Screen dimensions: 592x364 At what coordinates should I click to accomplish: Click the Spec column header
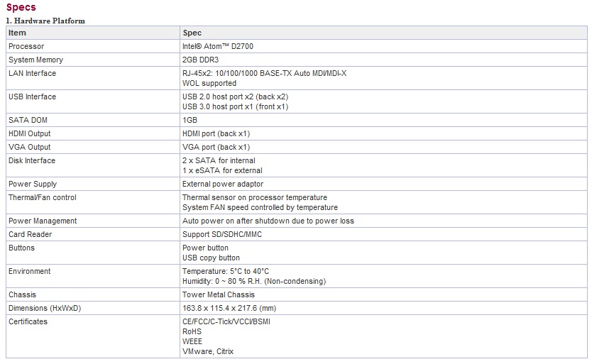(192, 33)
